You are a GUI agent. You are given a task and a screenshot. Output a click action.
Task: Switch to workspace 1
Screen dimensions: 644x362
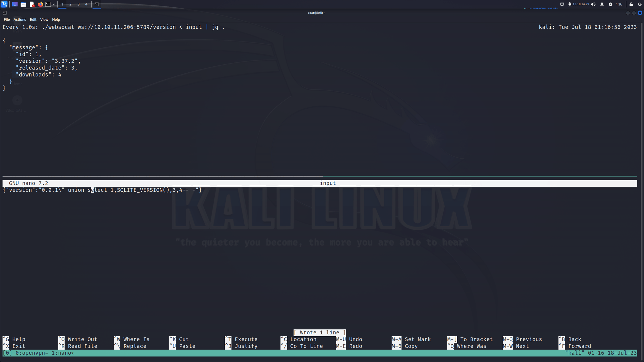click(62, 4)
